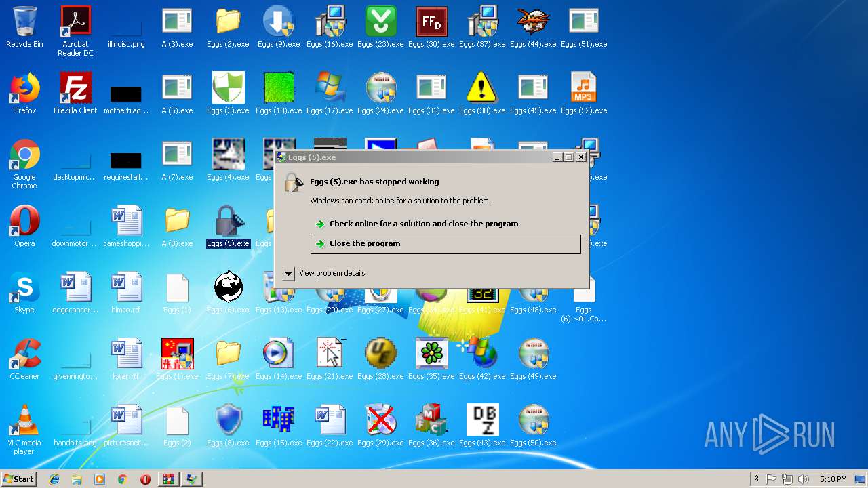Screen dimensions: 868x488
Task: Select Eggs (28).exe gold UE icon
Action: pyautogui.click(x=380, y=354)
